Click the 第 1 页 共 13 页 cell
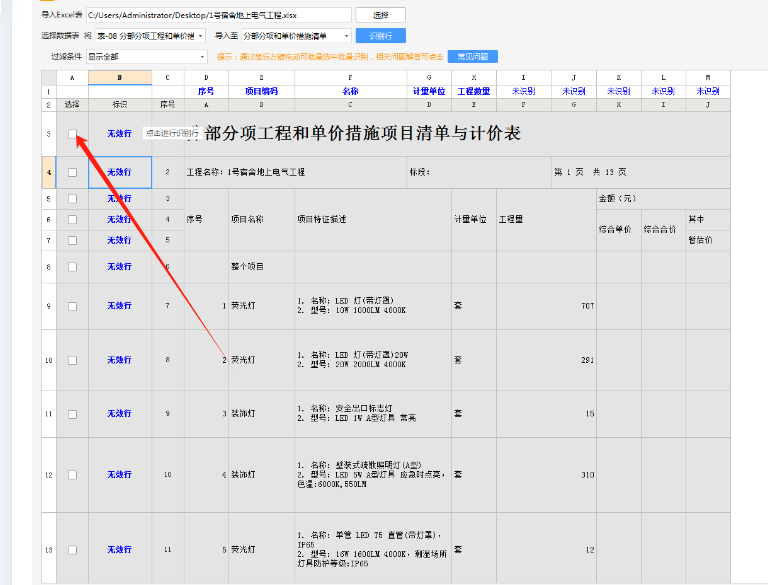The width and height of the screenshot is (768, 585). [641, 172]
